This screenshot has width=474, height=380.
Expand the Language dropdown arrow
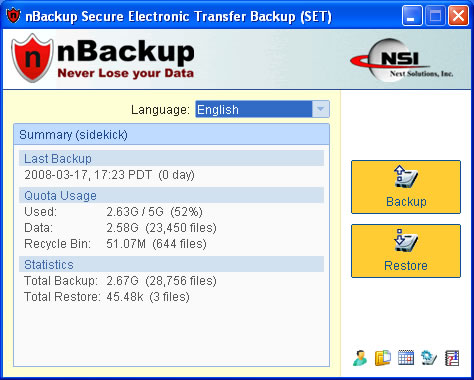pyautogui.click(x=320, y=109)
